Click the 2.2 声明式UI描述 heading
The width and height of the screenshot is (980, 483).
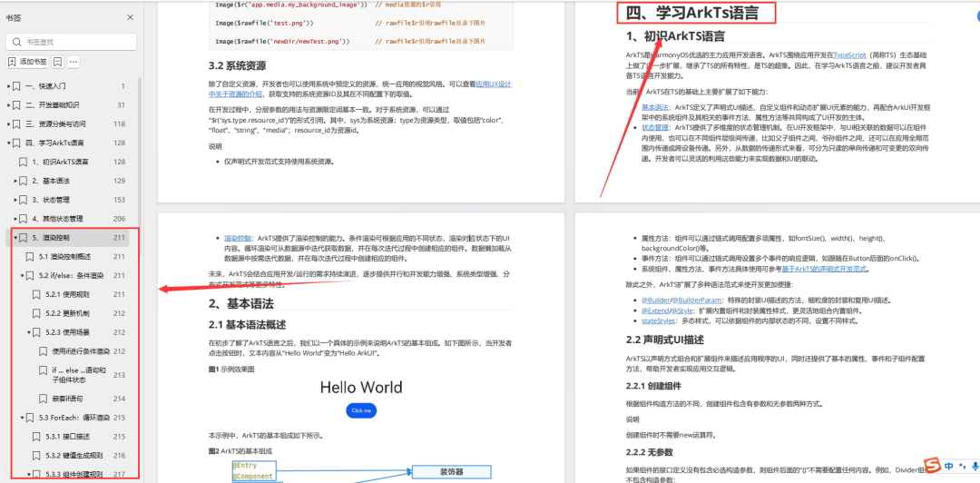click(665, 340)
